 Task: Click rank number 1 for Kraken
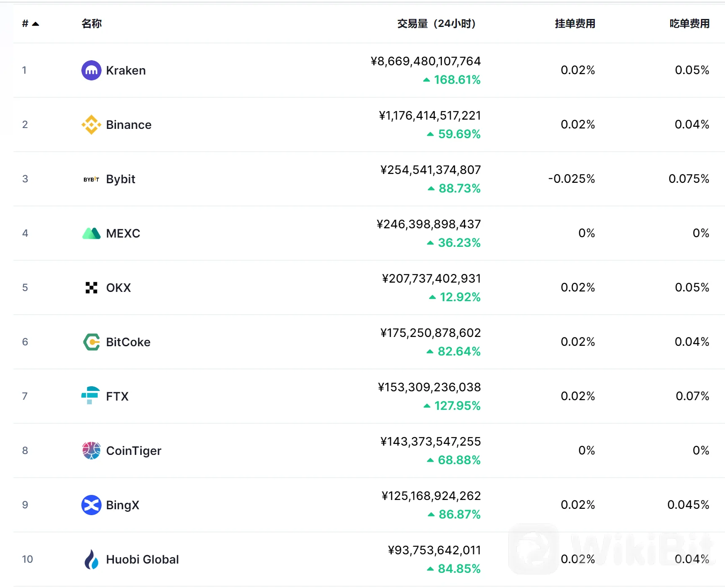tap(24, 70)
